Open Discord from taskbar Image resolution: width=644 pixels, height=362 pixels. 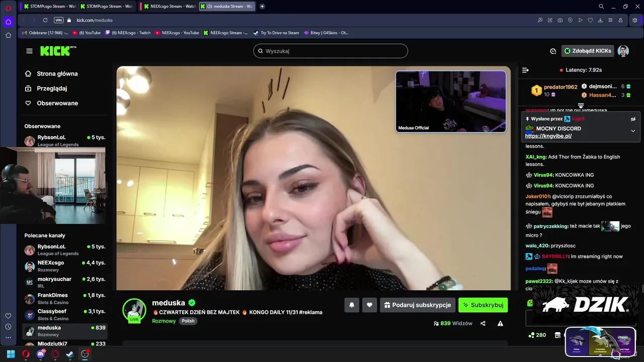(41, 354)
